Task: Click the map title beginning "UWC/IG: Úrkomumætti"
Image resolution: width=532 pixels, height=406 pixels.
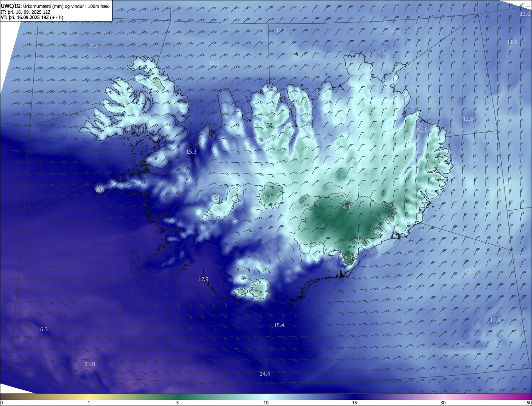Action: click(55, 6)
